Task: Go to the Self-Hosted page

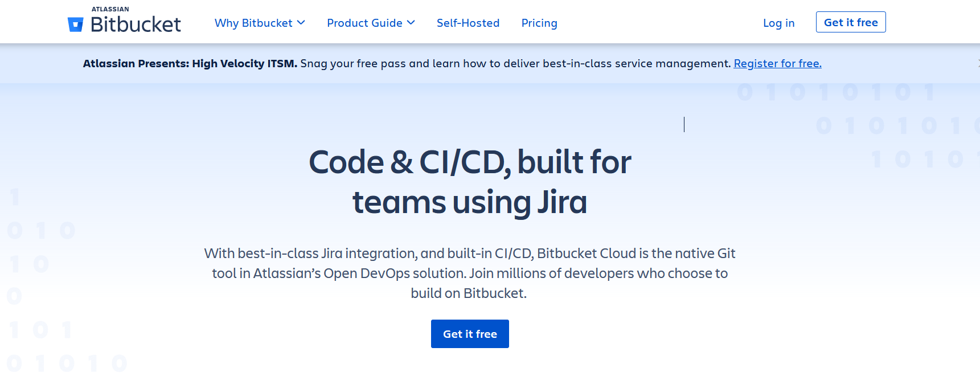Action: [468, 23]
